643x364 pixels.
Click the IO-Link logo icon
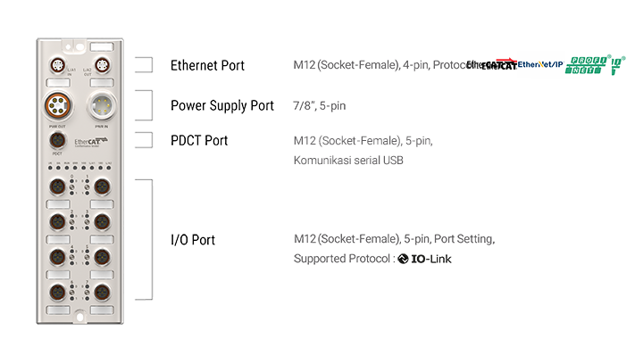pos(403,259)
